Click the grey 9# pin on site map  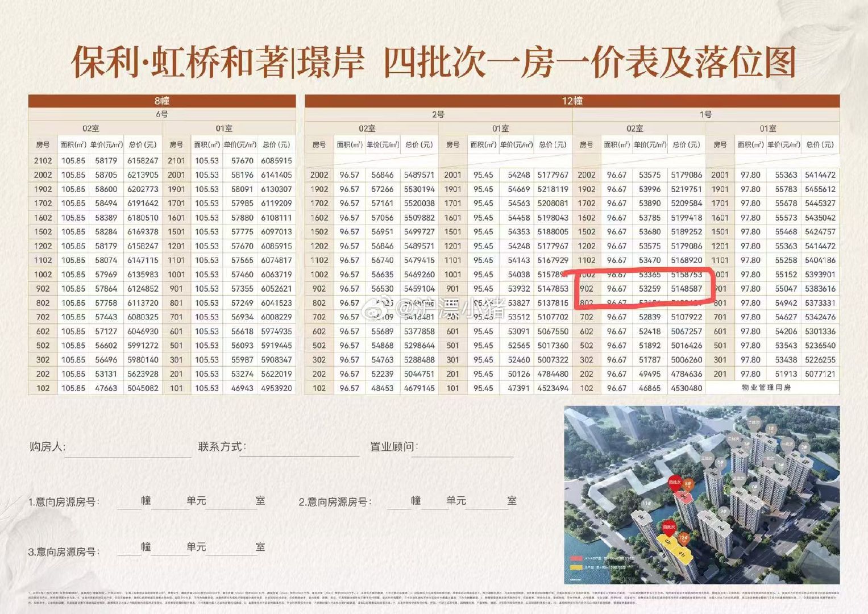point(724,513)
